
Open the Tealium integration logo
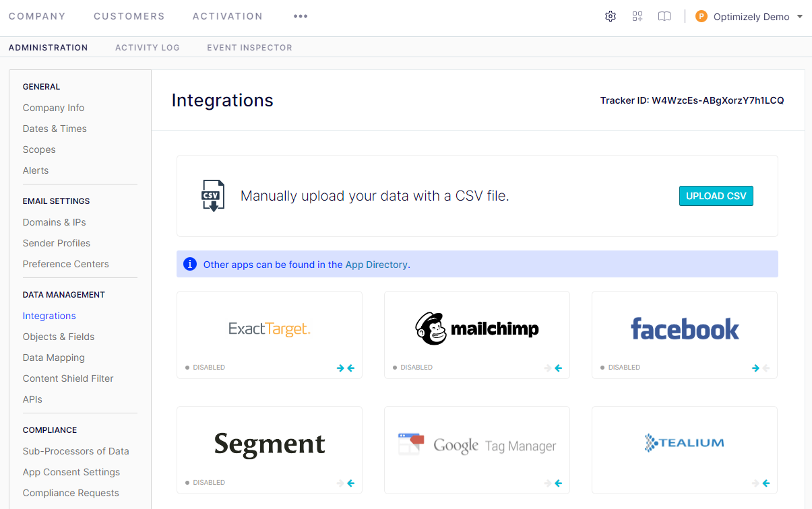coord(685,442)
